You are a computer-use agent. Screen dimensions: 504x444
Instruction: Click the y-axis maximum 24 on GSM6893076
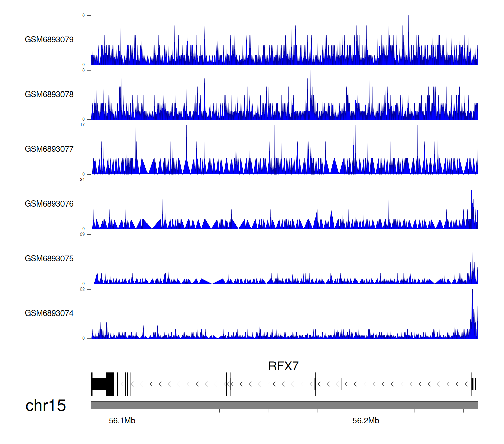point(82,180)
